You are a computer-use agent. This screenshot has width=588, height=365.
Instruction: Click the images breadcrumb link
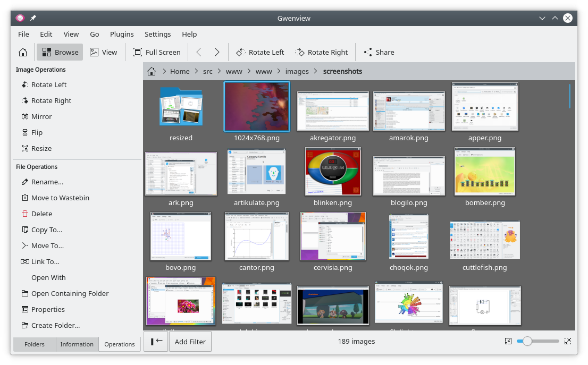297,71
